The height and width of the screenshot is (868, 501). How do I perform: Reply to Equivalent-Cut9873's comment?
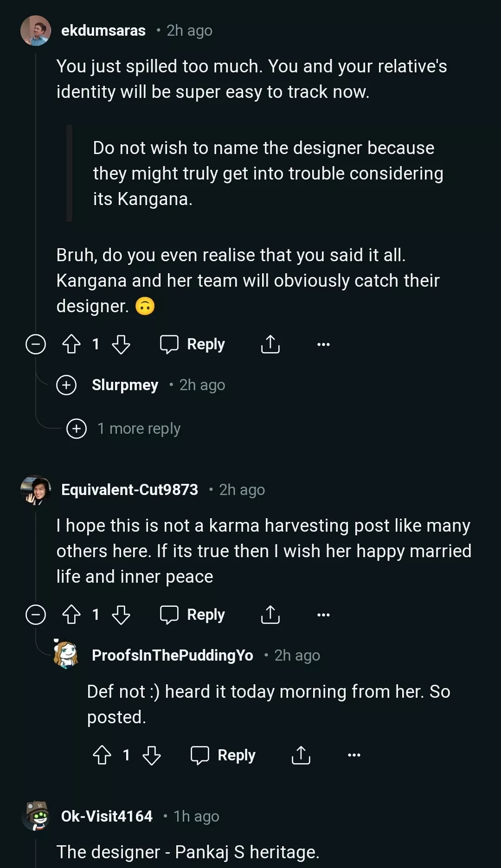click(193, 615)
